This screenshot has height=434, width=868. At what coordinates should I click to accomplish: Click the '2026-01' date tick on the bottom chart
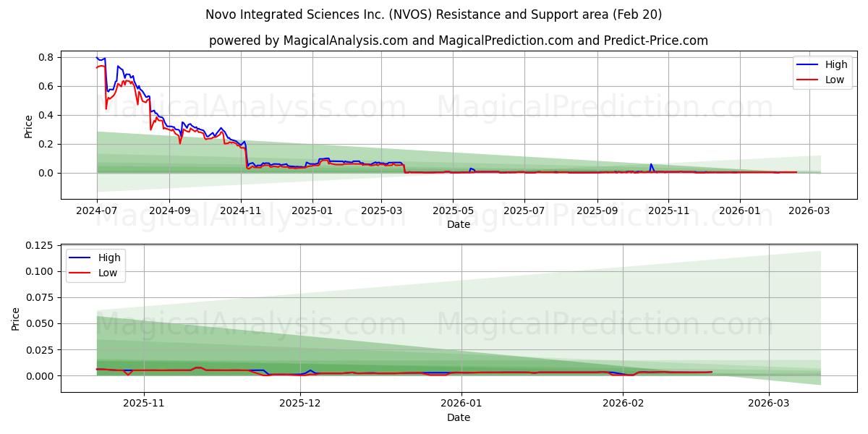coord(461,405)
